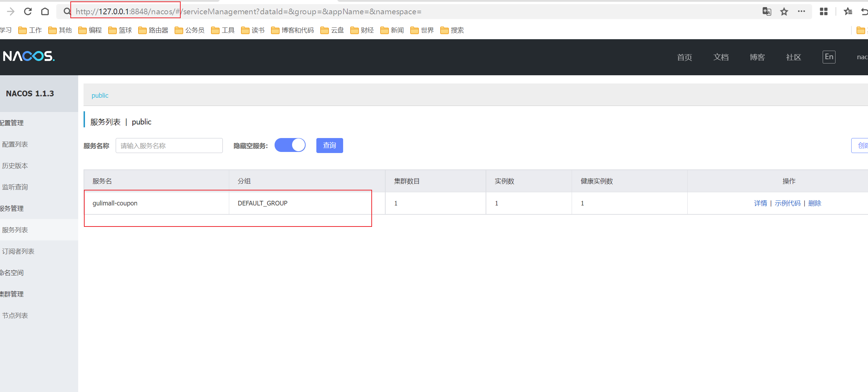Screen dimensions: 868x392
Task: Click the NACOS logo
Action: click(29, 56)
